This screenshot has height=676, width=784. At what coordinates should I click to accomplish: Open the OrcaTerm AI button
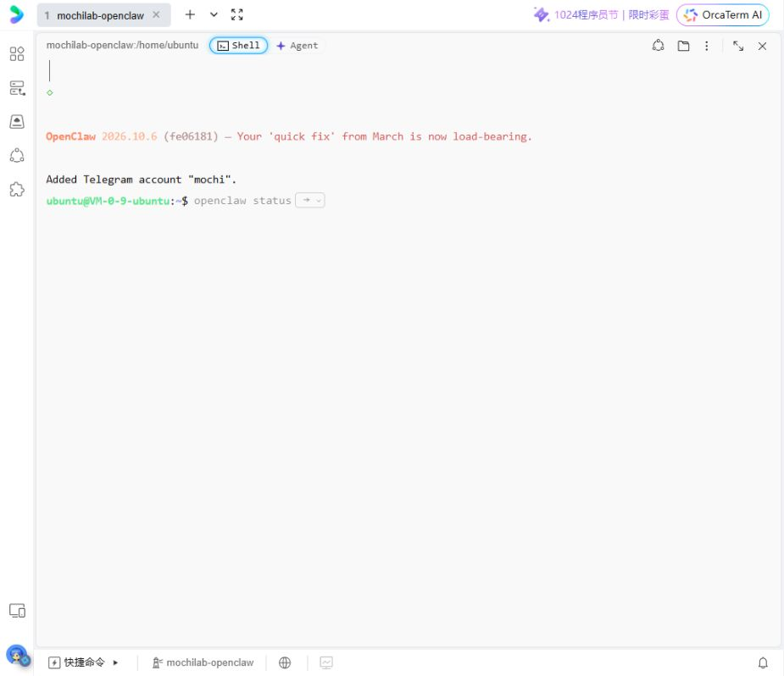pyautogui.click(x=722, y=15)
